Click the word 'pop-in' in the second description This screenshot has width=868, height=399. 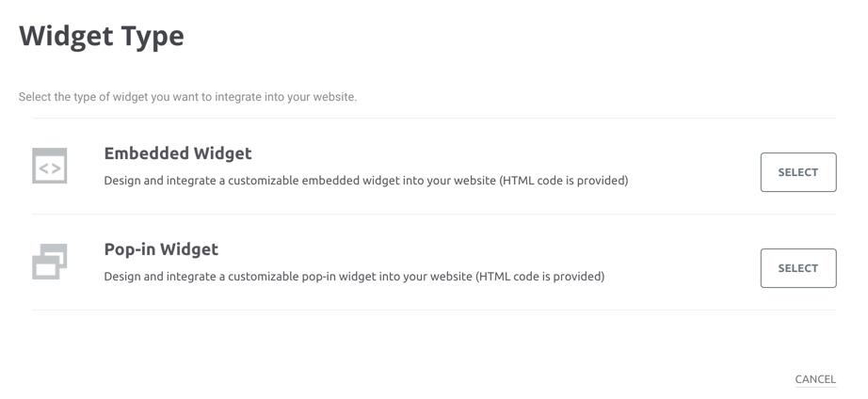[318, 276]
